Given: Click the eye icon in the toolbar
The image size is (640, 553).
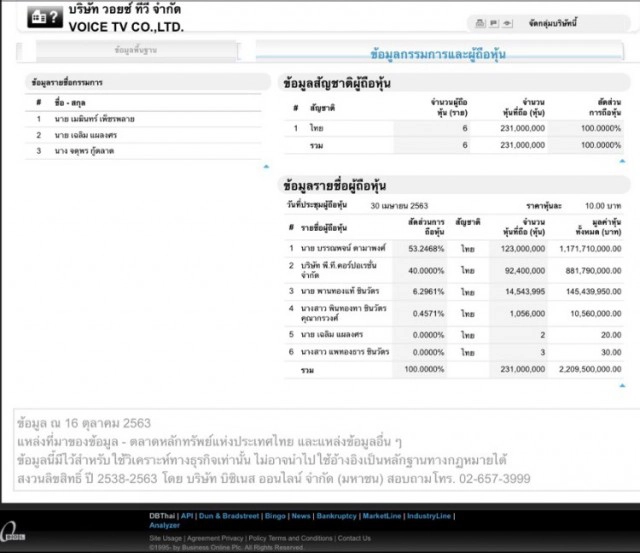Looking at the screenshot, I should click(x=507, y=23).
